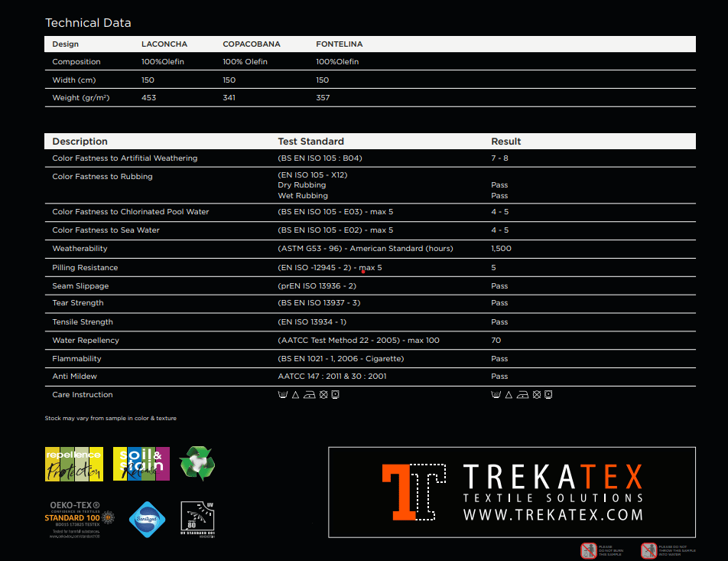Click the Care Instruction row label
The image size is (728, 561).
(x=82, y=395)
